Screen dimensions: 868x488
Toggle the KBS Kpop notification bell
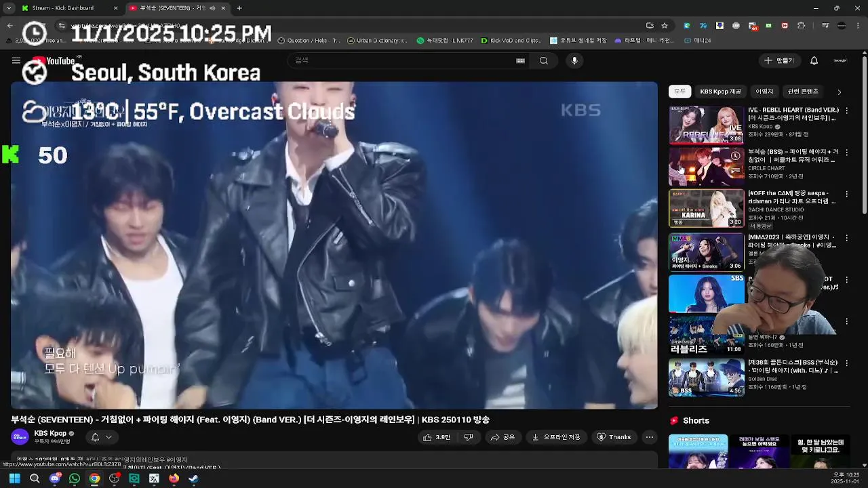click(95, 437)
